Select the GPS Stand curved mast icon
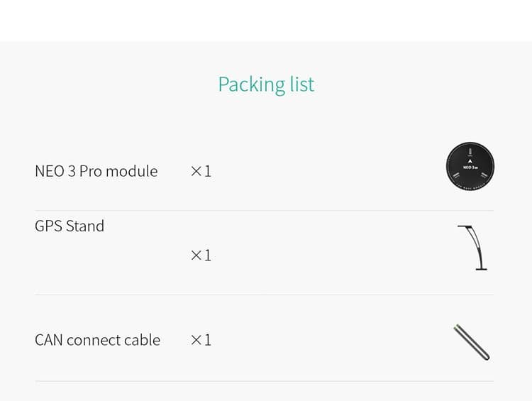 point(472,248)
